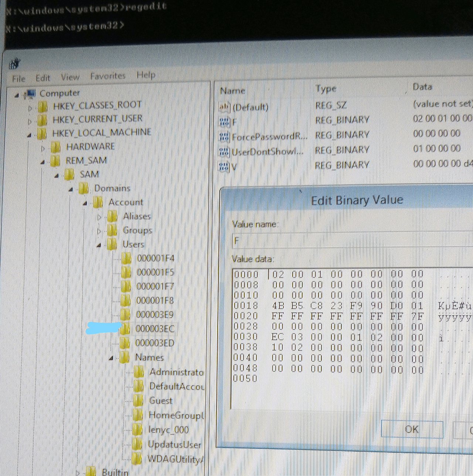473x476 pixels.
Task: Open the Edit menu
Action: pyautogui.click(x=43, y=78)
